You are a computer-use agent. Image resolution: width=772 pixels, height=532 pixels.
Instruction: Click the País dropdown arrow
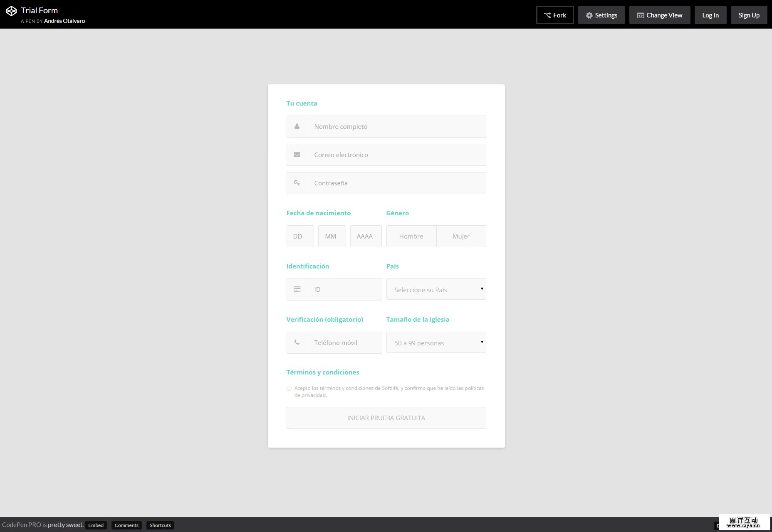[x=481, y=288]
